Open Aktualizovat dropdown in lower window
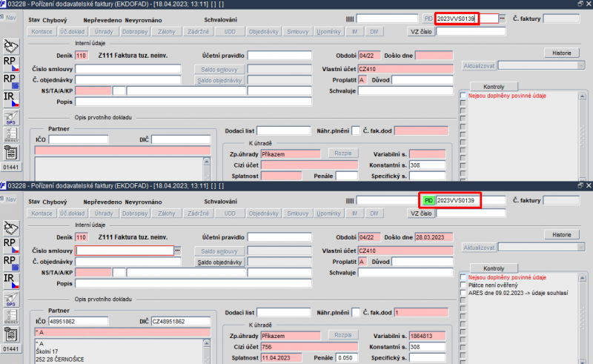Viewport: 593px width, 364px height. [x=581, y=248]
